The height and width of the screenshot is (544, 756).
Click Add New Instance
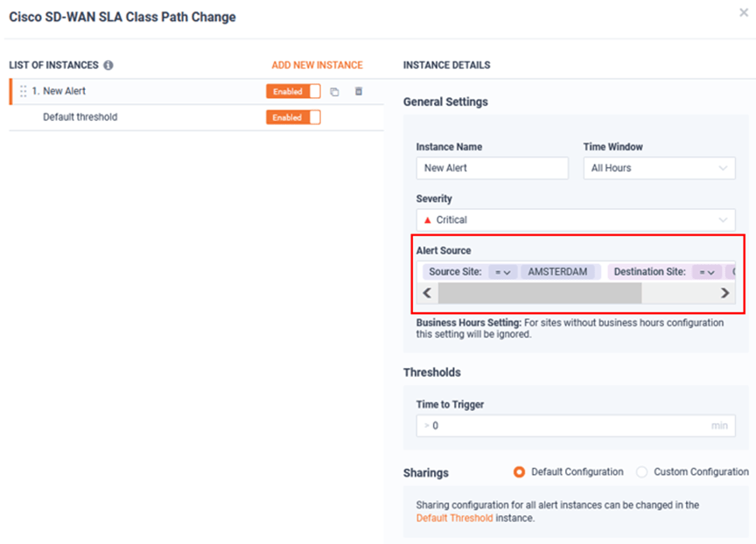tap(318, 65)
